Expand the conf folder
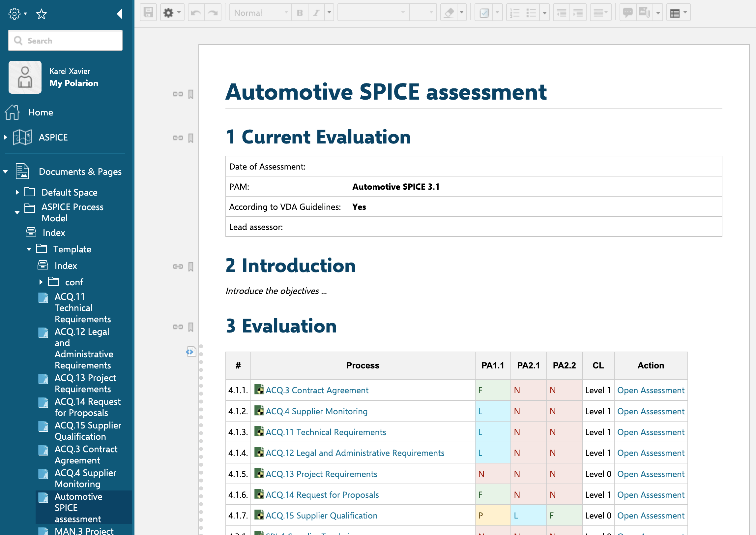Image resolution: width=756 pixels, height=535 pixels. pyautogui.click(x=41, y=282)
